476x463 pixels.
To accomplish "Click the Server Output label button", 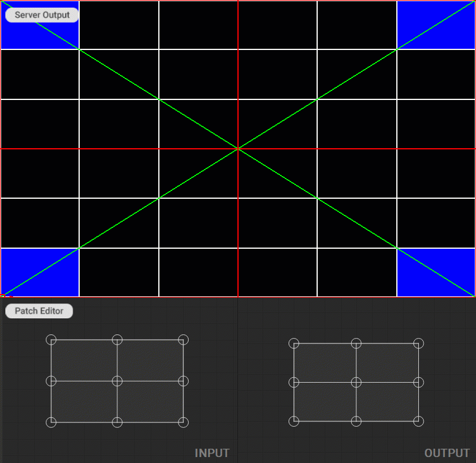I will click(x=42, y=15).
